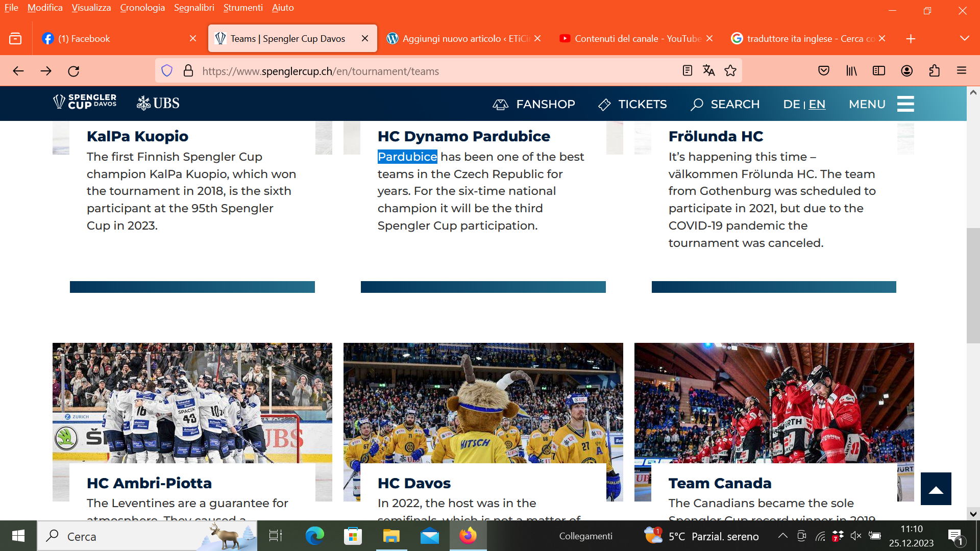
Task: Open HC Dynamo Pardubice heading
Action: tap(463, 136)
